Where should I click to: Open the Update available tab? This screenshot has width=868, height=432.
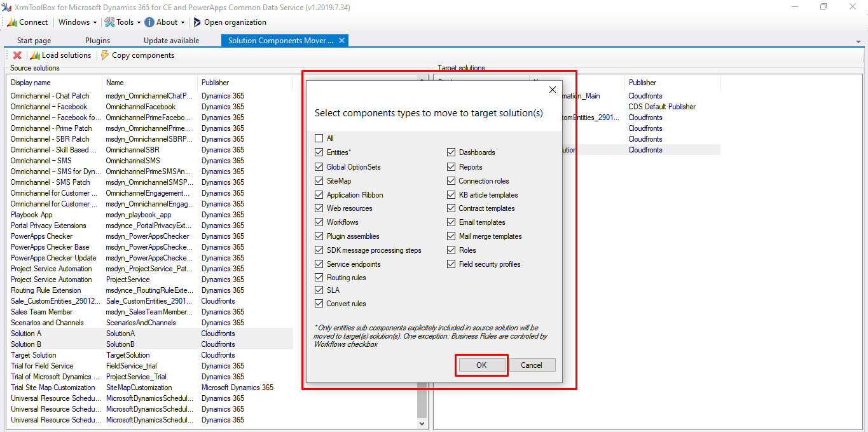171,41
